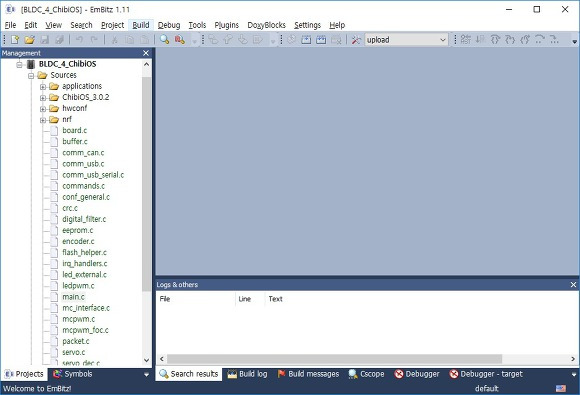Click the US flag language icon in status bar
580x395 pixels.
(561, 388)
